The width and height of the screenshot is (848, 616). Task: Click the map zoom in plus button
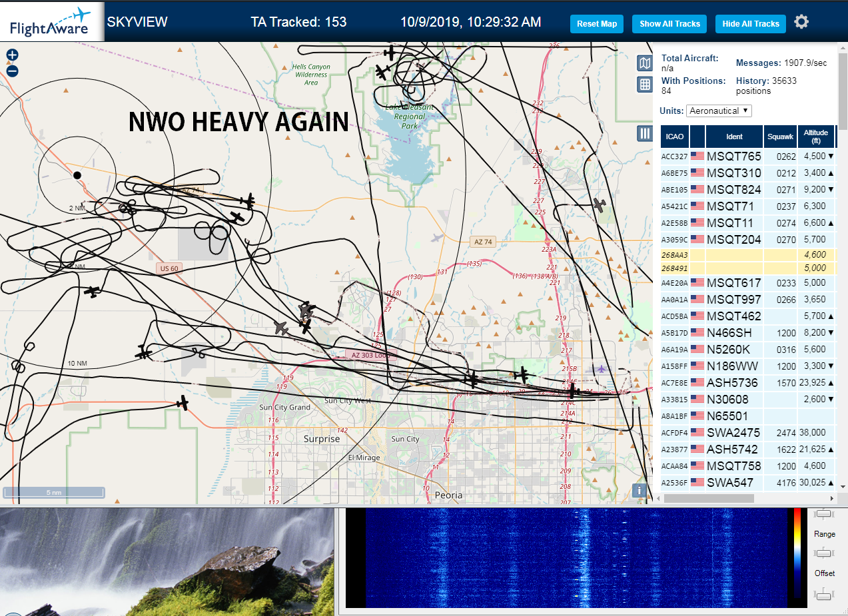(12, 55)
